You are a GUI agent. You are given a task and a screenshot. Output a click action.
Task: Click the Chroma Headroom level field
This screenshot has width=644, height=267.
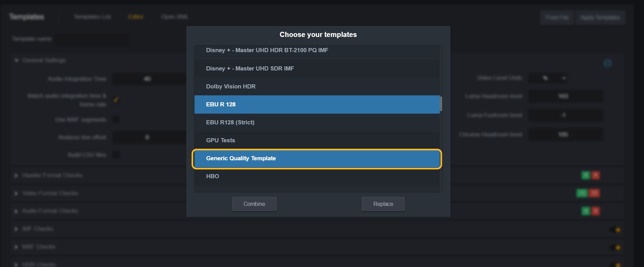565,134
